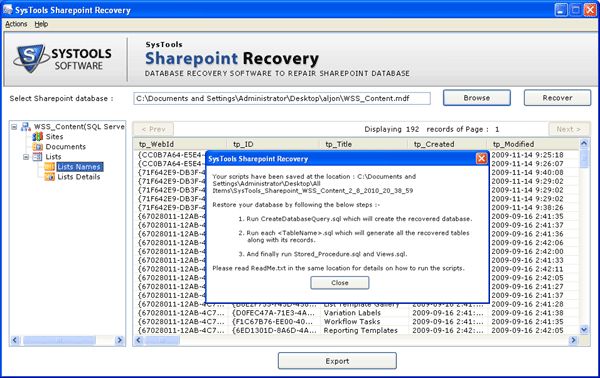Image resolution: width=600 pixels, height=378 pixels.
Task: Collapse the WSS_Content root tree node
Action: click(x=14, y=127)
